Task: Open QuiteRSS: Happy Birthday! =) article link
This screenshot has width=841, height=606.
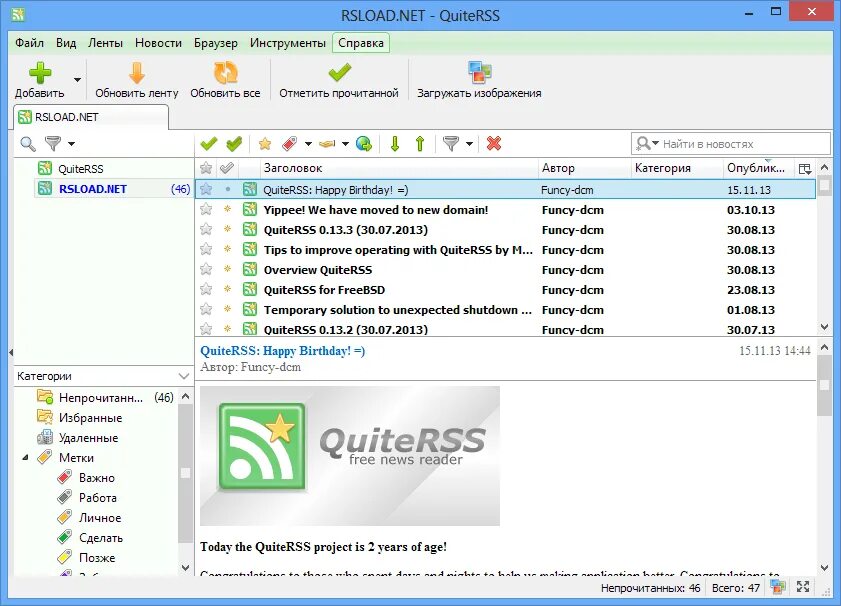Action: (283, 351)
